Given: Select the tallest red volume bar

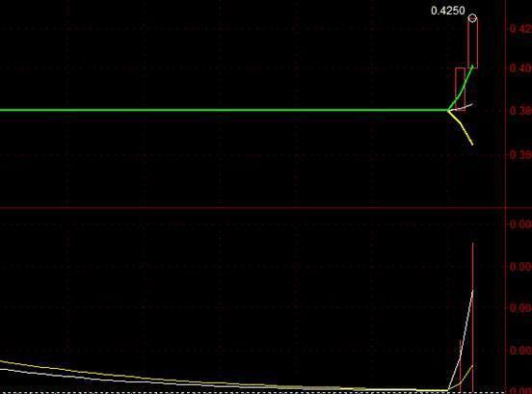Looking at the screenshot, I should pyautogui.click(x=473, y=317).
